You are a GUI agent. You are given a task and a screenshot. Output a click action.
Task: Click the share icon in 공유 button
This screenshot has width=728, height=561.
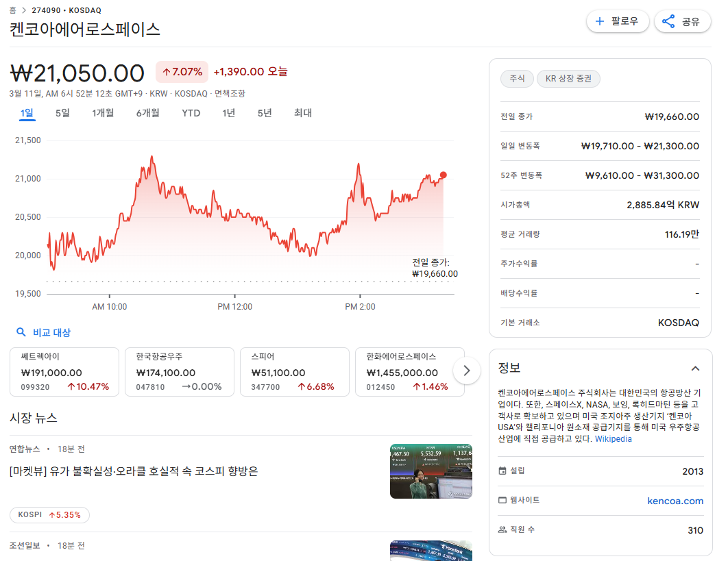click(x=668, y=21)
